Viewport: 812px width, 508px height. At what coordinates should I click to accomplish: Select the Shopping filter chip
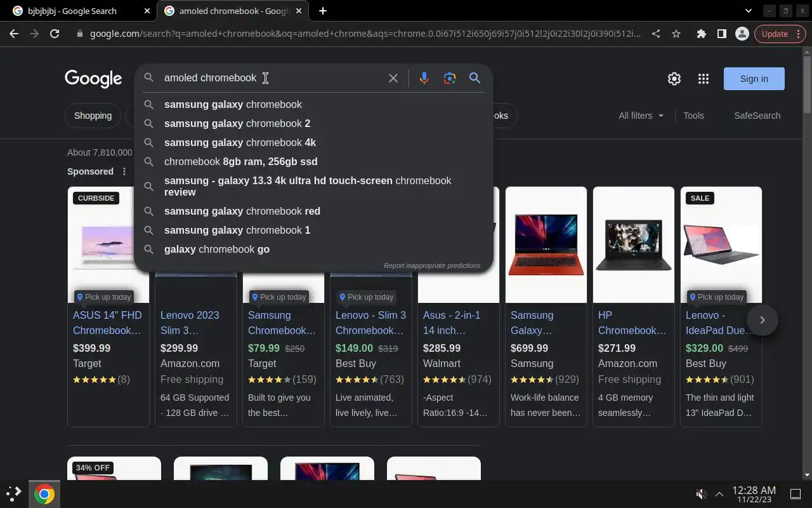coord(93,116)
